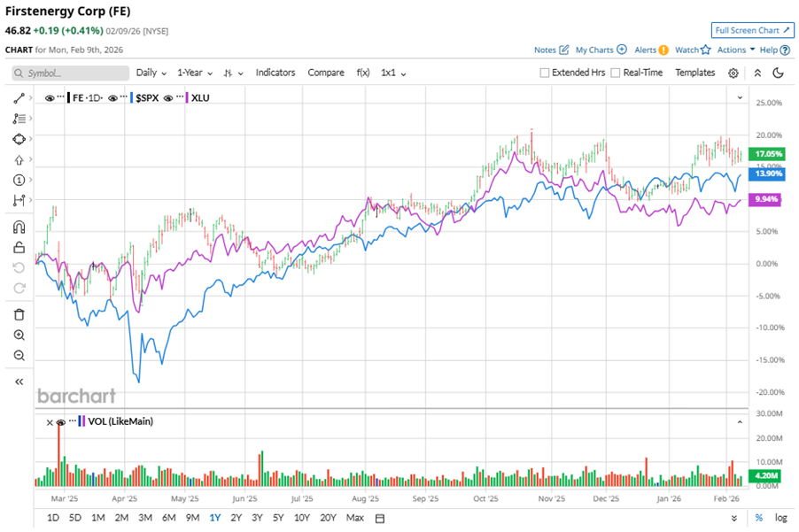The height and width of the screenshot is (532, 799).
Task: Toggle log scale mode
Action: click(x=780, y=518)
